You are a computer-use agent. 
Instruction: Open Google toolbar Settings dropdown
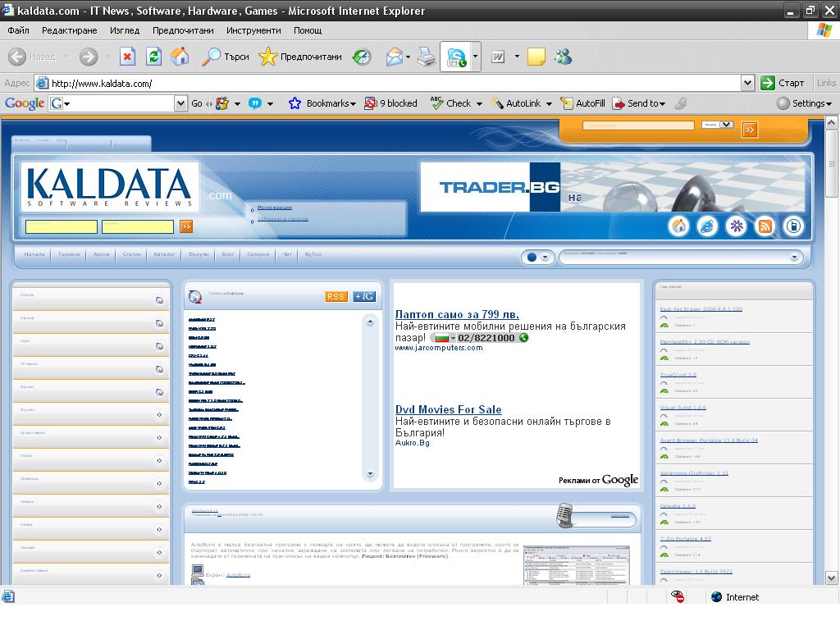pyautogui.click(x=804, y=103)
